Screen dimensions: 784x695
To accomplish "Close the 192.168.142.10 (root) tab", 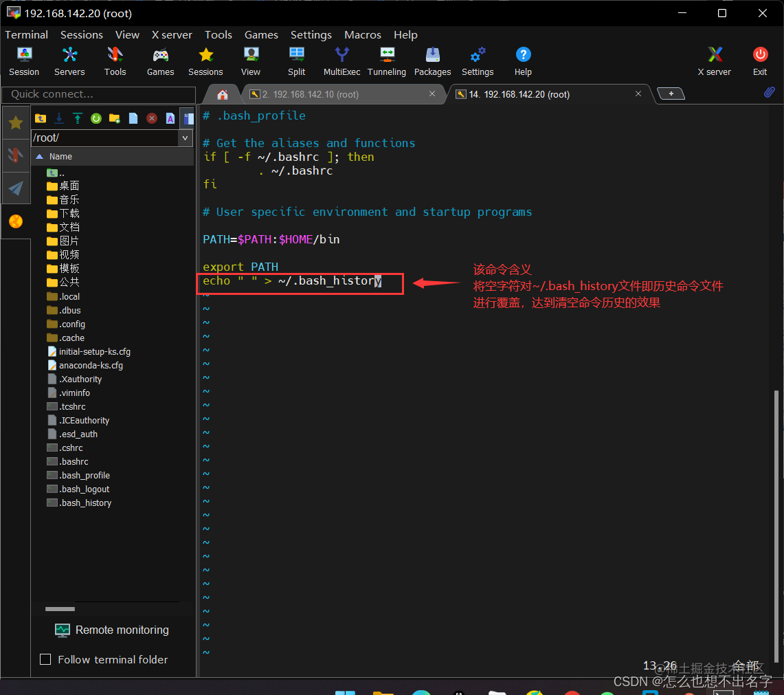I will (432, 93).
